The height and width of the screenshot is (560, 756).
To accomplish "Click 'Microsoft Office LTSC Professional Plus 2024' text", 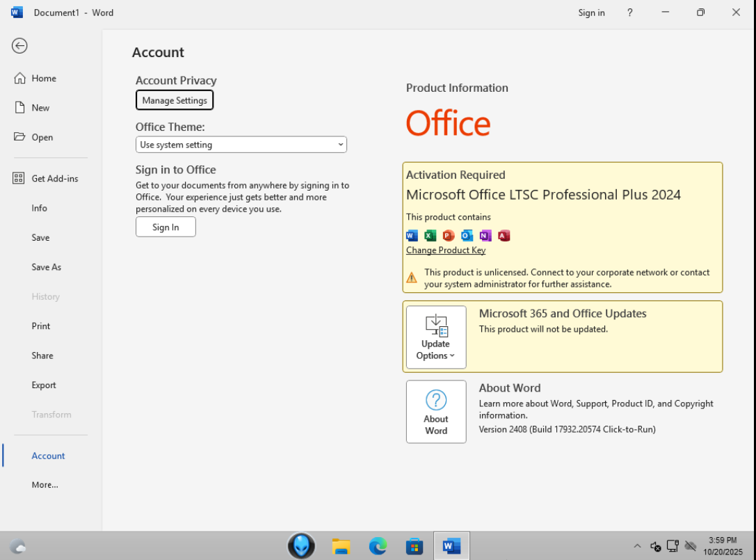I will click(x=543, y=195).
